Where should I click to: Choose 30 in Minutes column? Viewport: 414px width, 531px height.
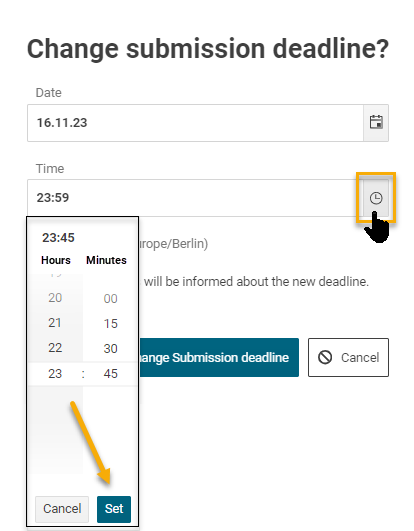tap(110, 349)
